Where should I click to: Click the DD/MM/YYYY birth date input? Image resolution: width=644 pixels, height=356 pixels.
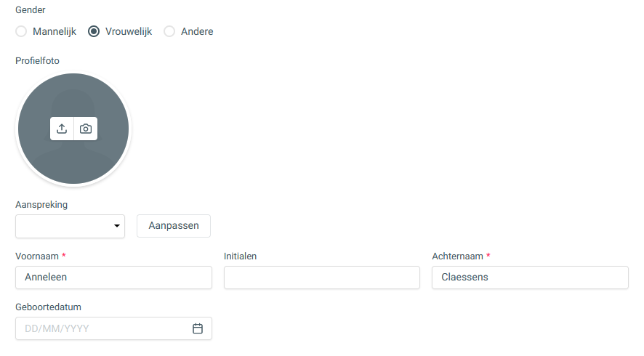click(x=102, y=328)
